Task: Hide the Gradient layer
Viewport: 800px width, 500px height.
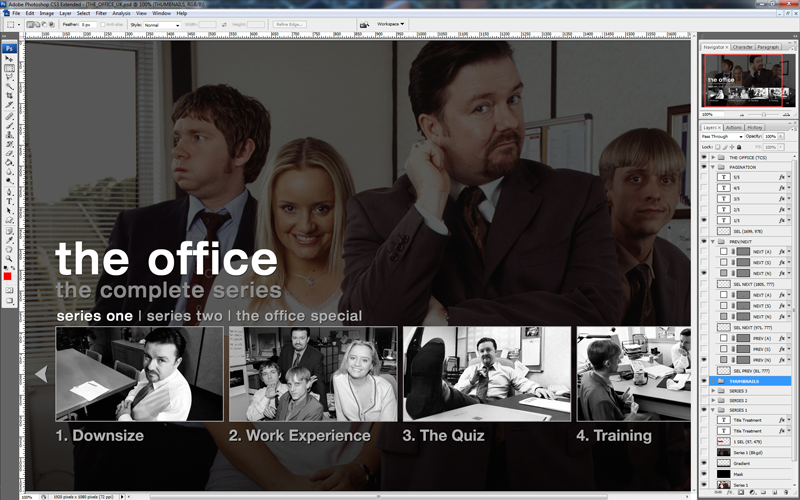Action: point(704,463)
